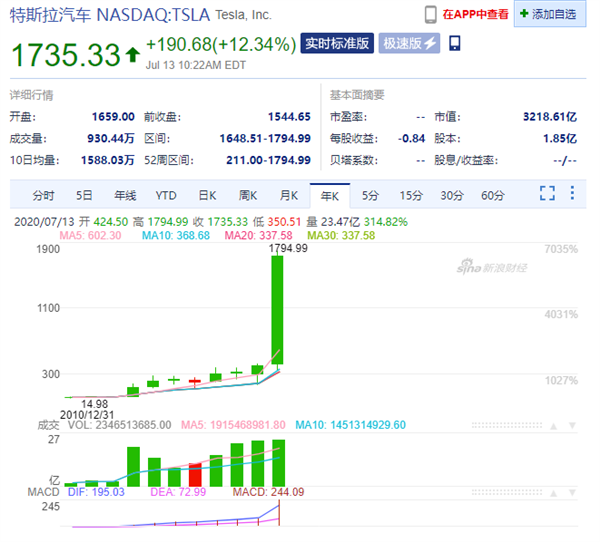Viewport: 600px width, 542px height.
Task: Switch to the 60分 chart tab
Action: coord(493,195)
